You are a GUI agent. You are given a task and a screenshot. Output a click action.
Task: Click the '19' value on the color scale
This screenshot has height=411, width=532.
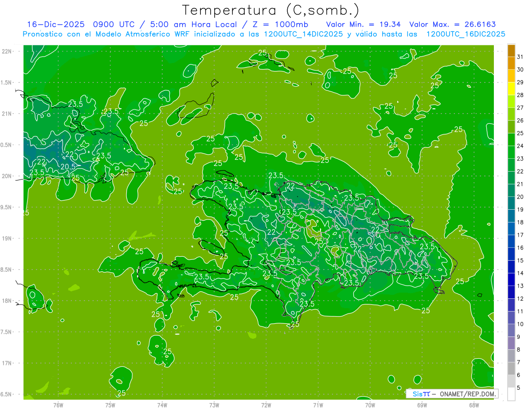coord(520,209)
